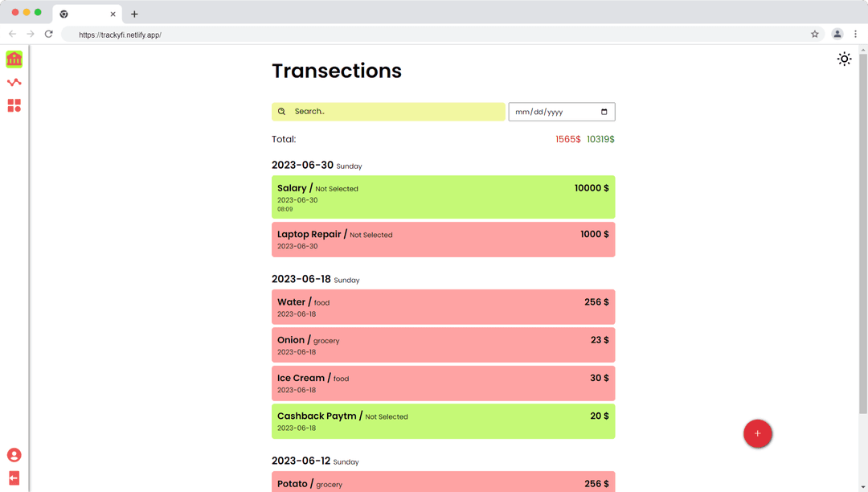
Task: Click the red logout arrow icon
Action: click(14, 478)
